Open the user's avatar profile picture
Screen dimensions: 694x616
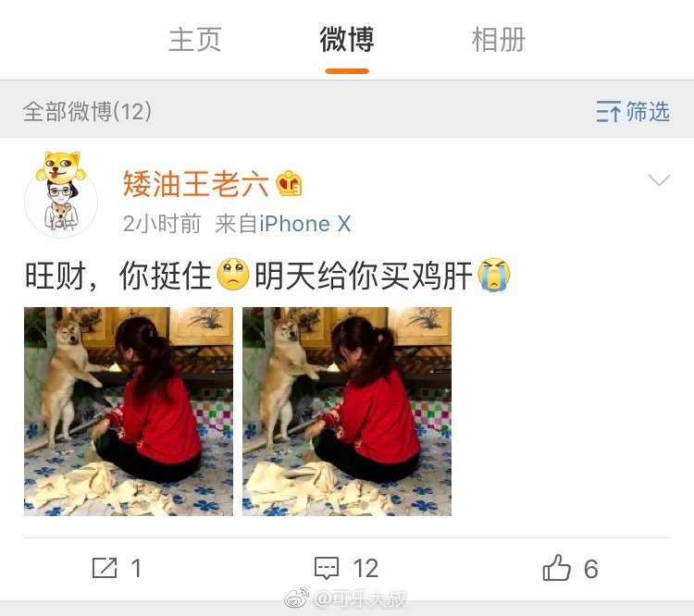tap(61, 194)
